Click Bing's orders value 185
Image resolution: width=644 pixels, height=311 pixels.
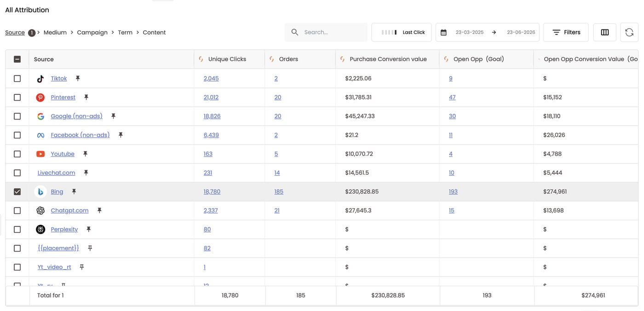[279, 191]
